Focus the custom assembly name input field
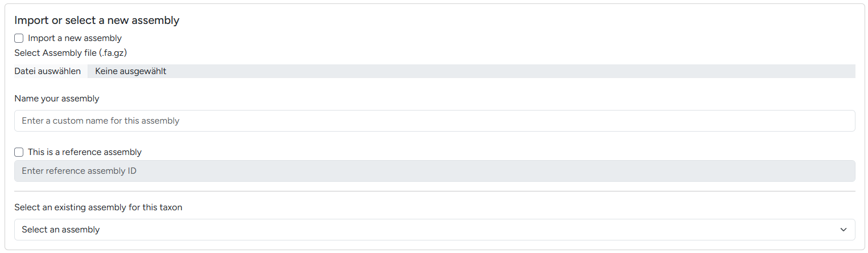Screen dimensions: 868x253 [434, 121]
